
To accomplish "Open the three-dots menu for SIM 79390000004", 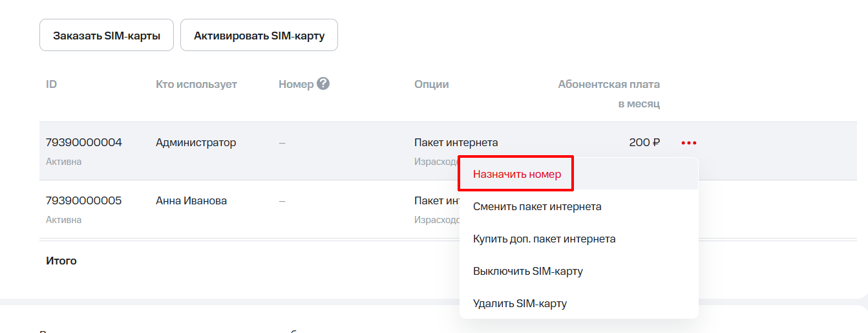I will pyautogui.click(x=688, y=143).
